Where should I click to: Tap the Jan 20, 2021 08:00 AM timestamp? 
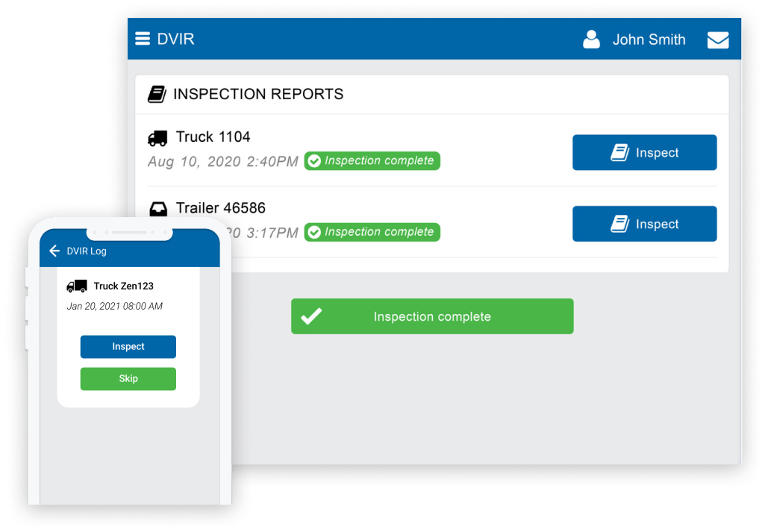(x=115, y=306)
